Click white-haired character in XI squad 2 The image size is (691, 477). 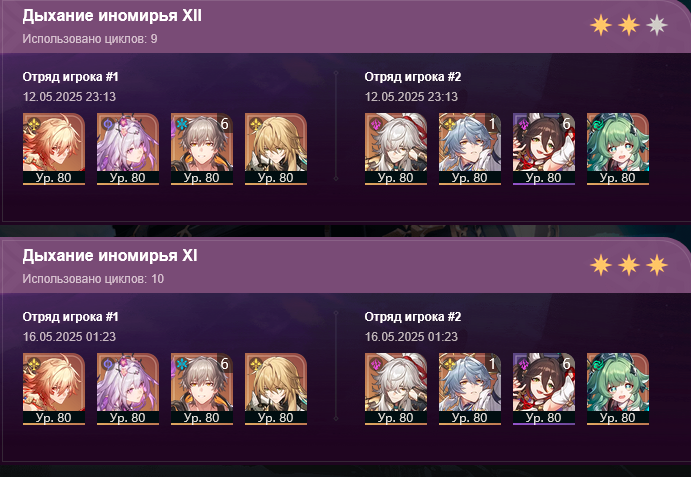396,389
